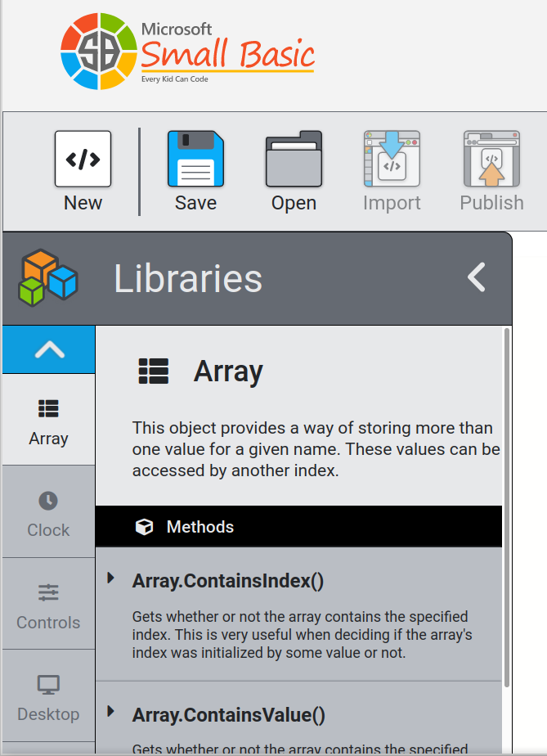Screen dimensions: 547x756
Task: Select the Controls library in the sidebar
Action: point(49,604)
